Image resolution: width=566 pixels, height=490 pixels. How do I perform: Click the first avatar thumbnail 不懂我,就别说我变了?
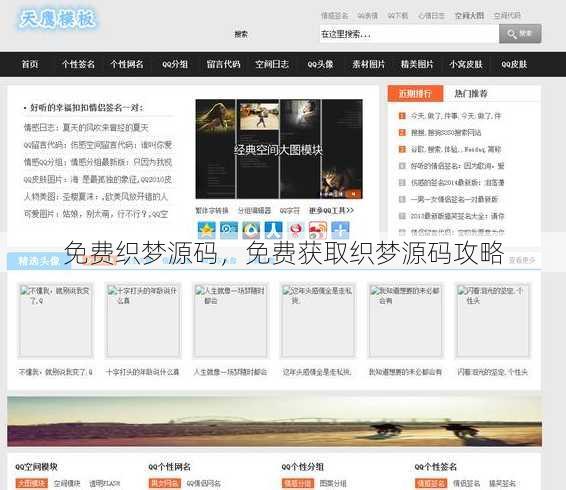55,320
